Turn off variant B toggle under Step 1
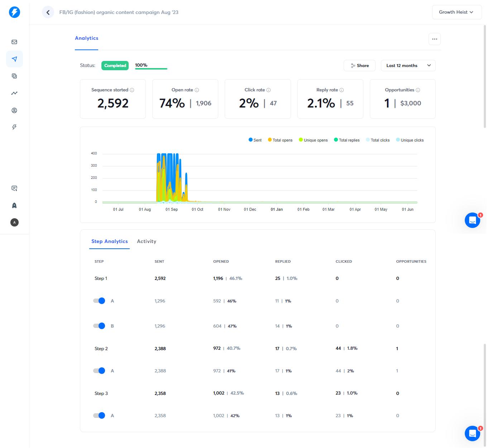This screenshot has height=448, width=487. pos(99,326)
